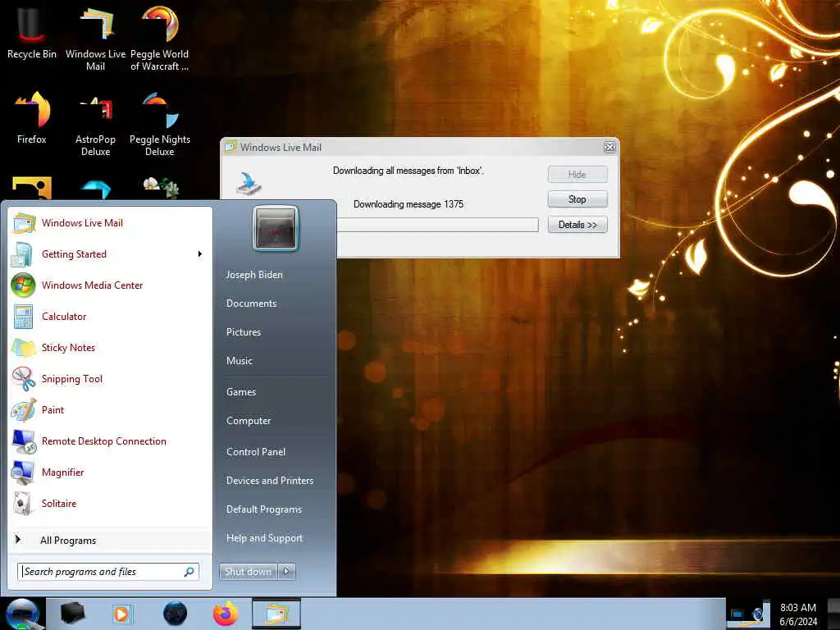Open Control Panel
This screenshot has width=840, height=630.
[x=256, y=452]
